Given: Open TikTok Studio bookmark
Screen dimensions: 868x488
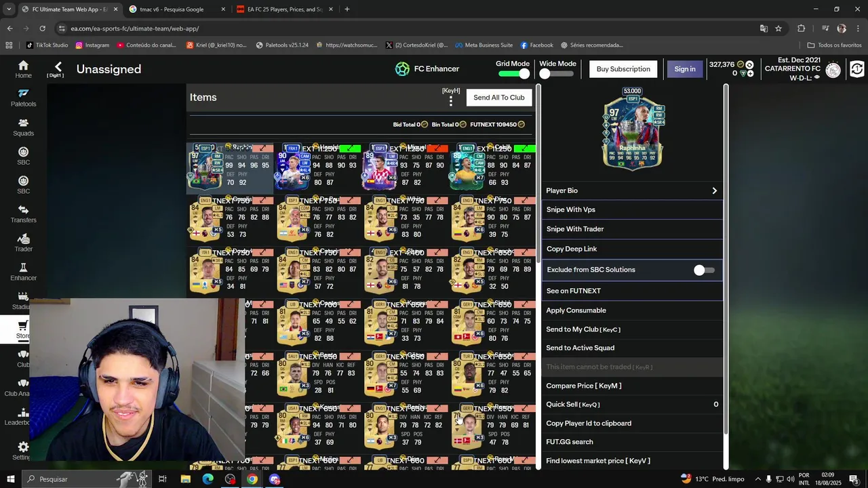Looking at the screenshot, I should tap(47, 45).
